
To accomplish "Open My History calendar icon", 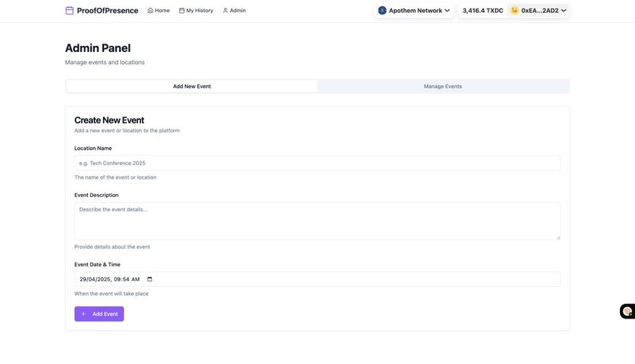I will 182,11.
